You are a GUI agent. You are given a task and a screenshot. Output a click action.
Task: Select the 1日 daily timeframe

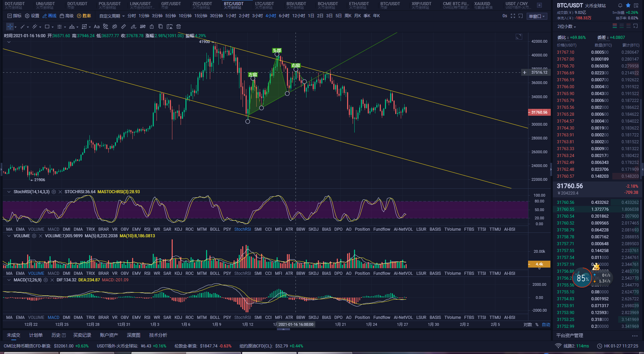tap(311, 16)
